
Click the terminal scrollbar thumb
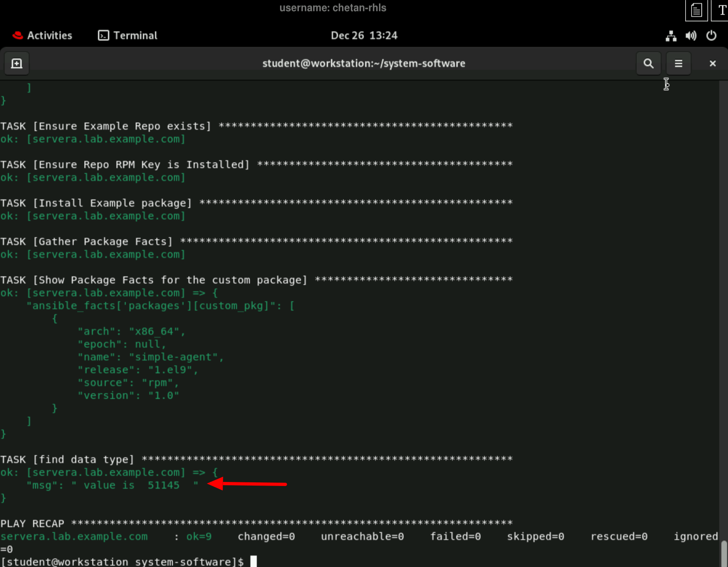tap(724, 553)
